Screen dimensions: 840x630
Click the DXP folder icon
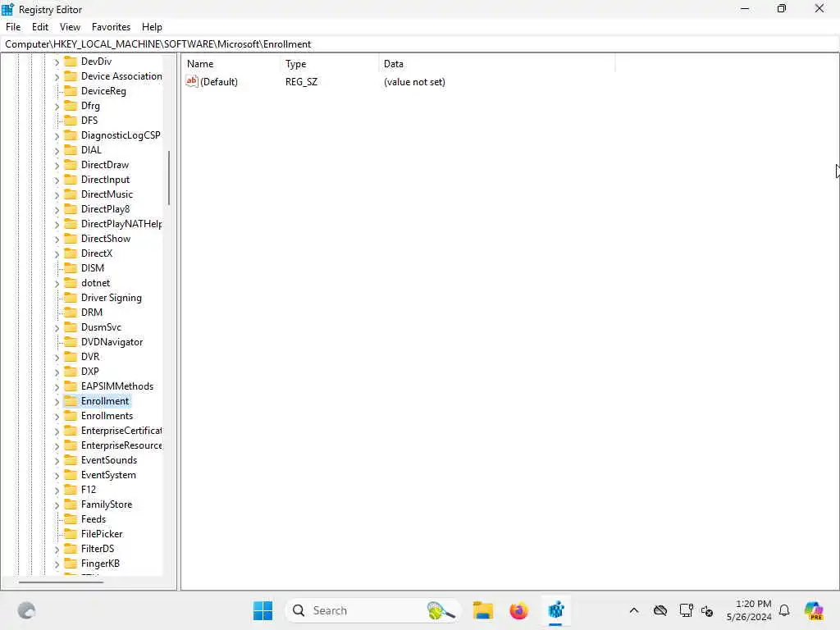pos(71,371)
